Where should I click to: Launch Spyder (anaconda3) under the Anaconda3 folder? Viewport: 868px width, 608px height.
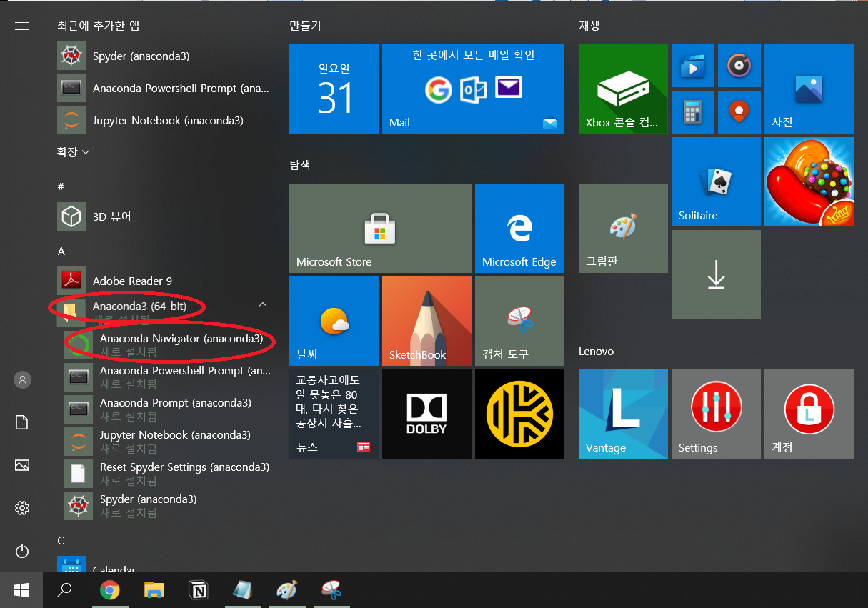168,505
